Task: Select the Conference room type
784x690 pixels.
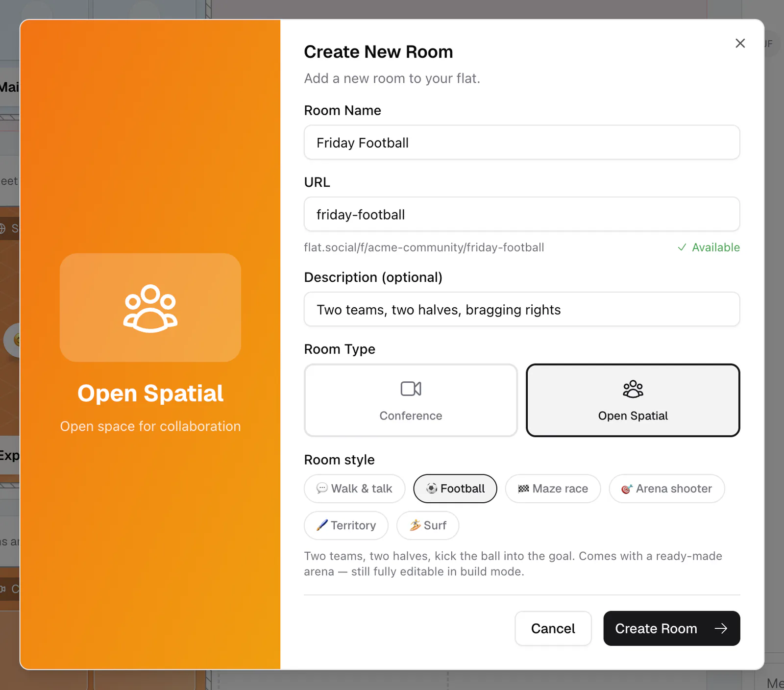Action: [x=411, y=400]
